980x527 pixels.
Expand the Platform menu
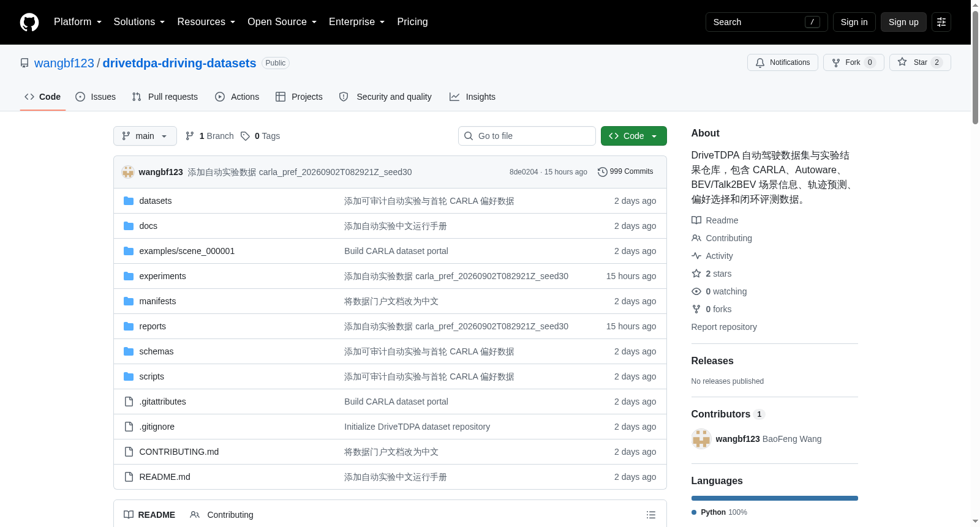(78, 22)
